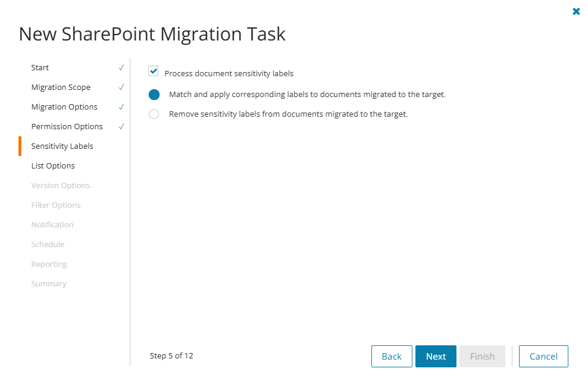The height and width of the screenshot is (387, 588).
Task: Click the Notification step in sidebar
Action: click(52, 225)
